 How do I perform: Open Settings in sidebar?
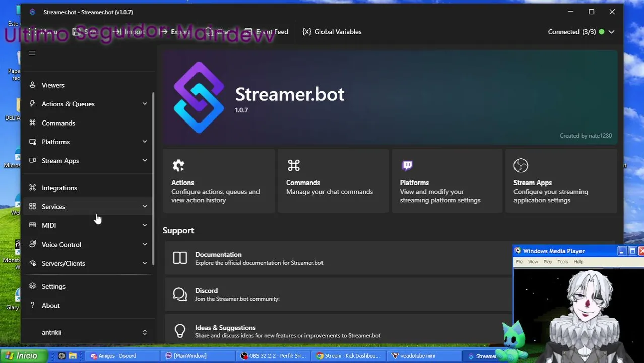(x=88, y=286)
